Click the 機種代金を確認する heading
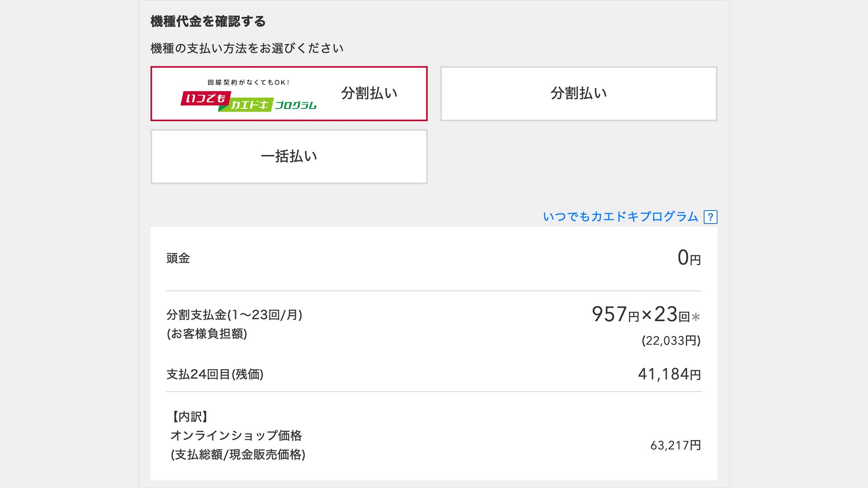 tap(208, 21)
